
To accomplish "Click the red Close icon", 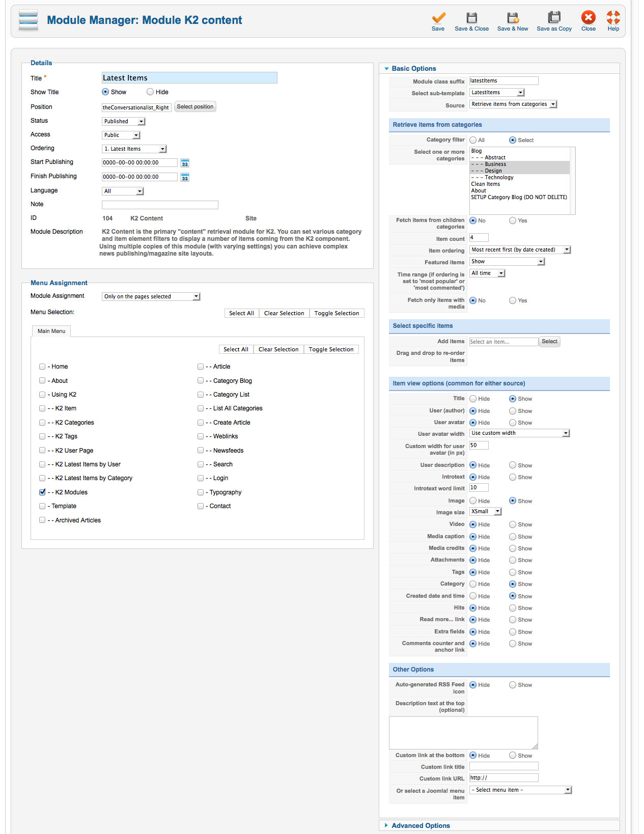I will [589, 17].
